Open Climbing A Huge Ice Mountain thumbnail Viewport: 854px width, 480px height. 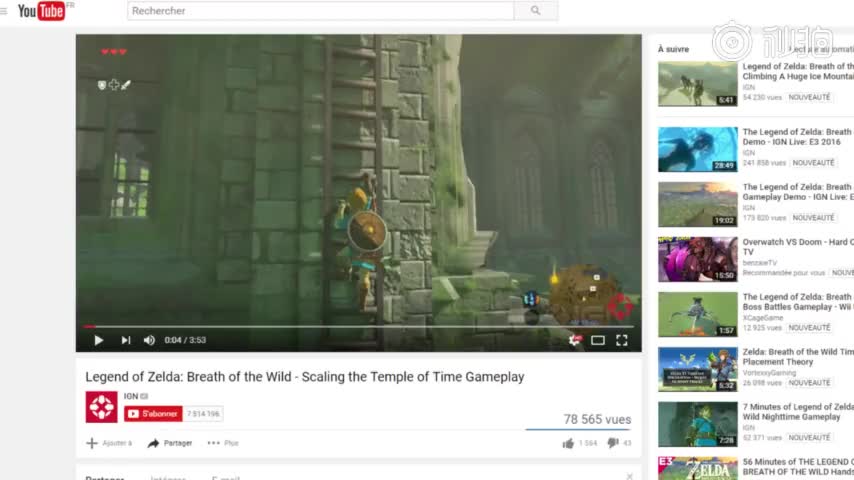click(x=698, y=83)
